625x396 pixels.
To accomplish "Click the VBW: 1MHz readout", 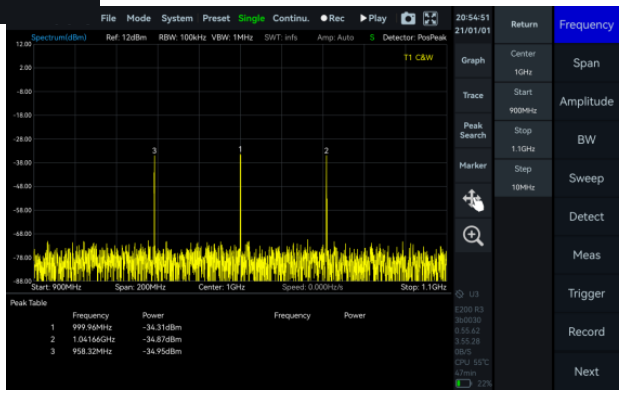I will point(232,37).
